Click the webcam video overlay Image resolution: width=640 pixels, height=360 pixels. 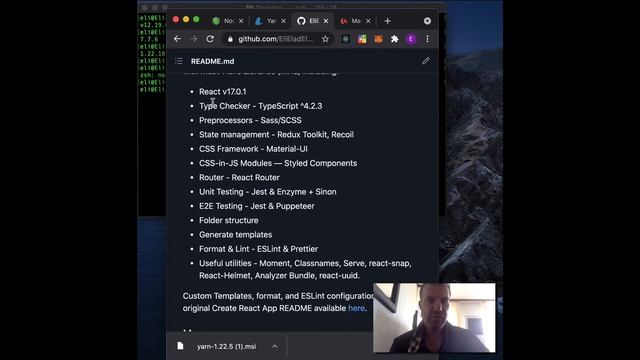coord(434,318)
